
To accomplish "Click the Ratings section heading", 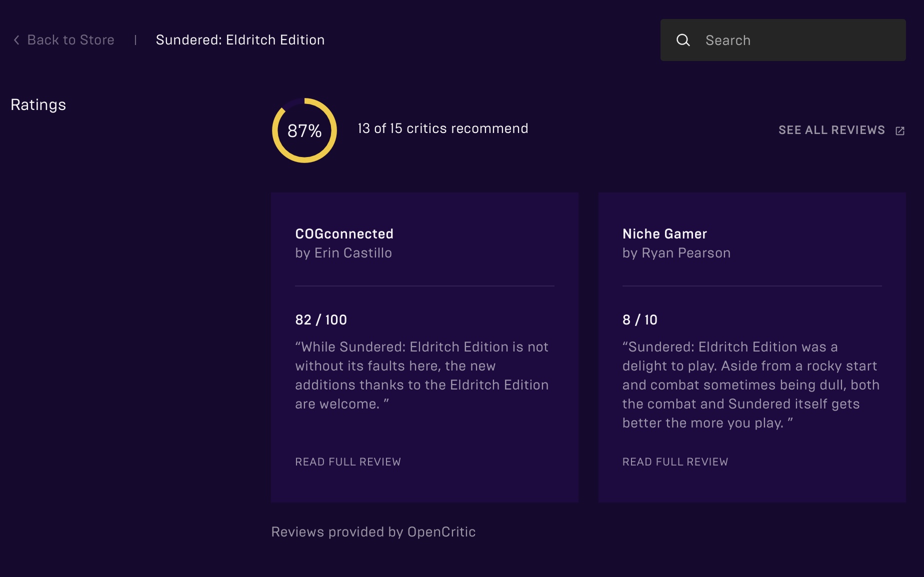I will click(x=38, y=105).
